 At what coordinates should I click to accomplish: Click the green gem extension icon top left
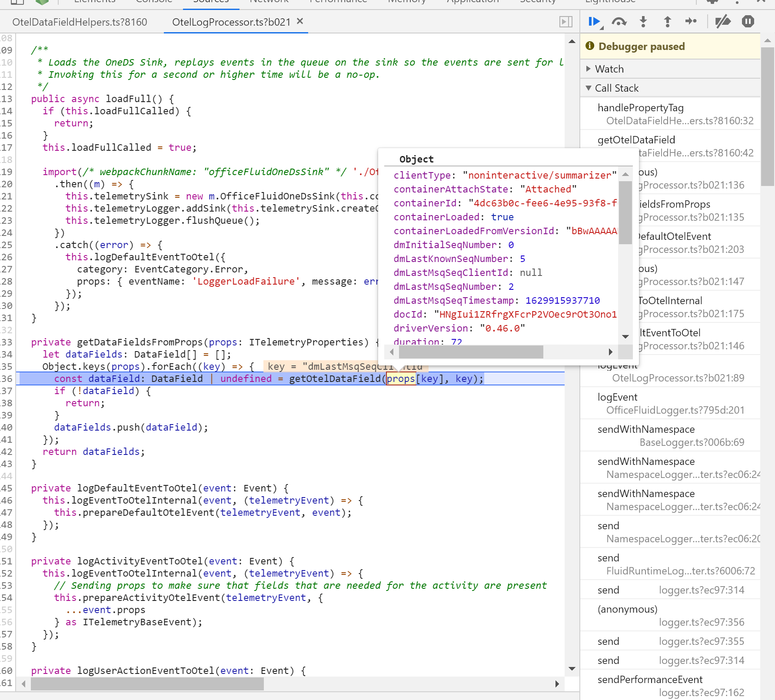[41, 1]
